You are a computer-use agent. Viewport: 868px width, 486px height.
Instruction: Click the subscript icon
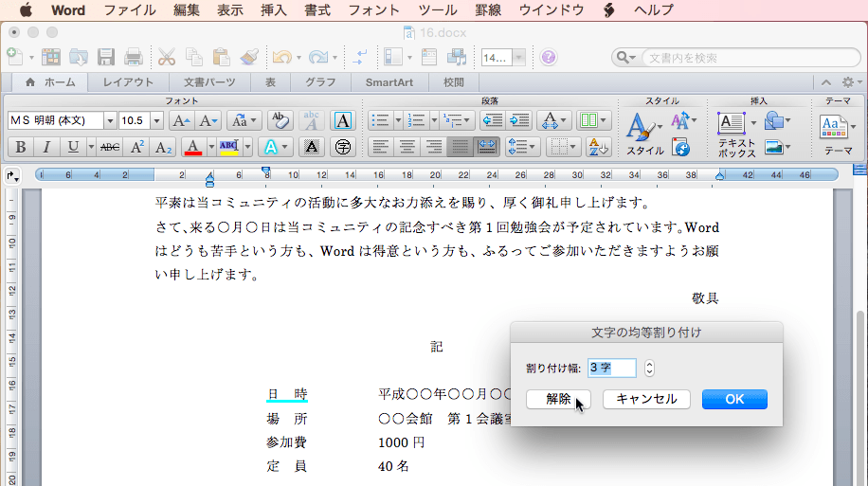point(163,147)
